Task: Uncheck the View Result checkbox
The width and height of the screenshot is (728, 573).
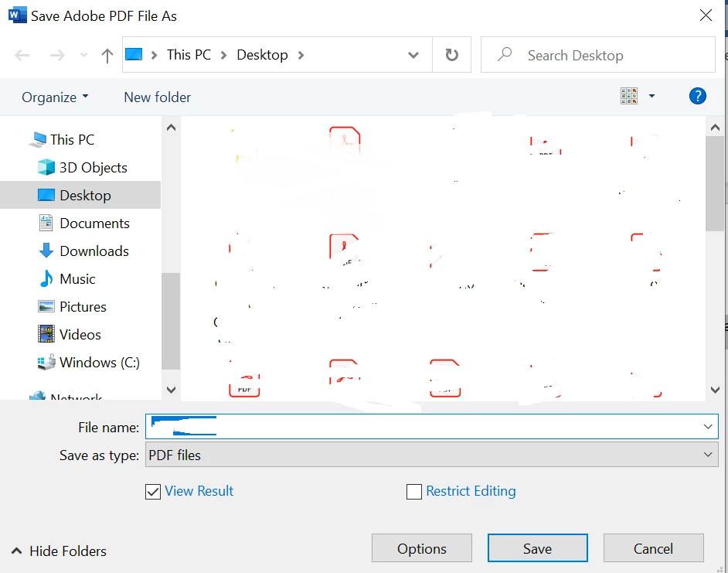Action: (153, 492)
